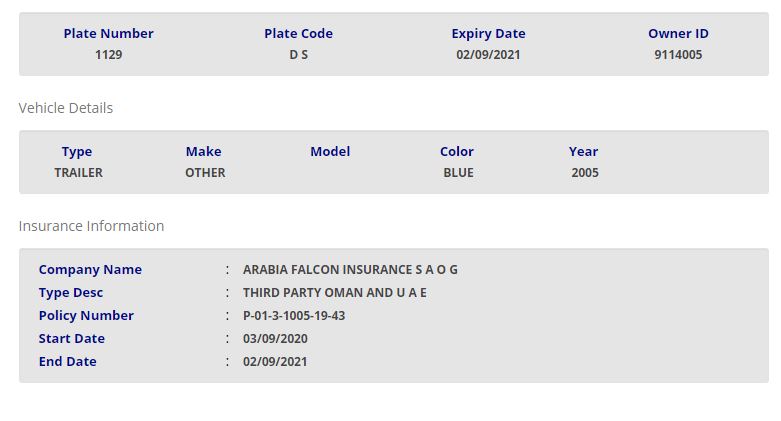Click the Expiry Date column label
The width and height of the screenshot is (781, 421).
[x=488, y=34]
